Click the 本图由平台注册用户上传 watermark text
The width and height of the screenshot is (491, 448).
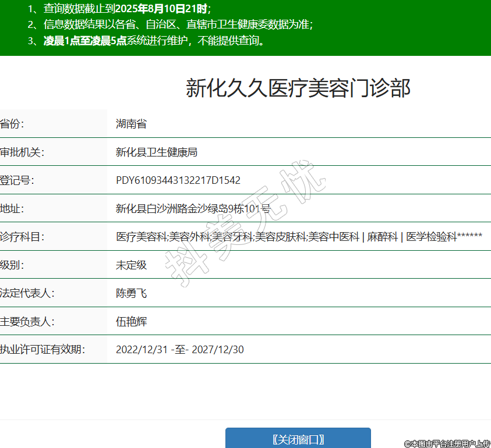(x=447, y=443)
